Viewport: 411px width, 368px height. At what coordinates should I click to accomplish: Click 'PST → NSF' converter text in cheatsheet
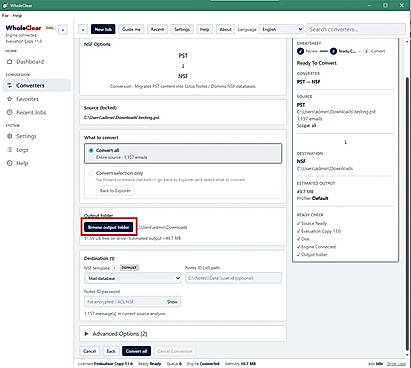308,82
